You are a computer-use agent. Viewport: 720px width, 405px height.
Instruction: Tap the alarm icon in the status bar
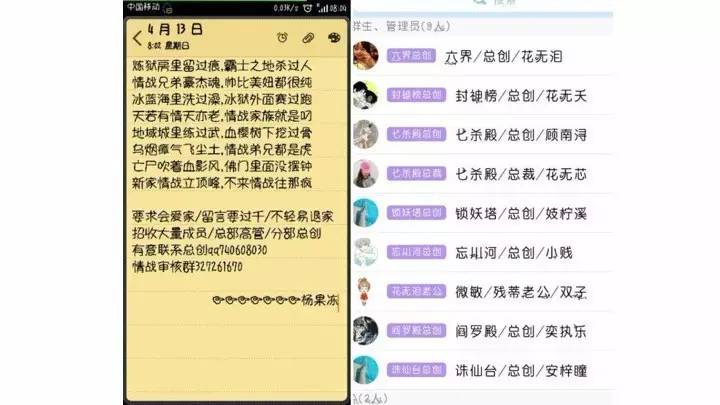[307, 8]
